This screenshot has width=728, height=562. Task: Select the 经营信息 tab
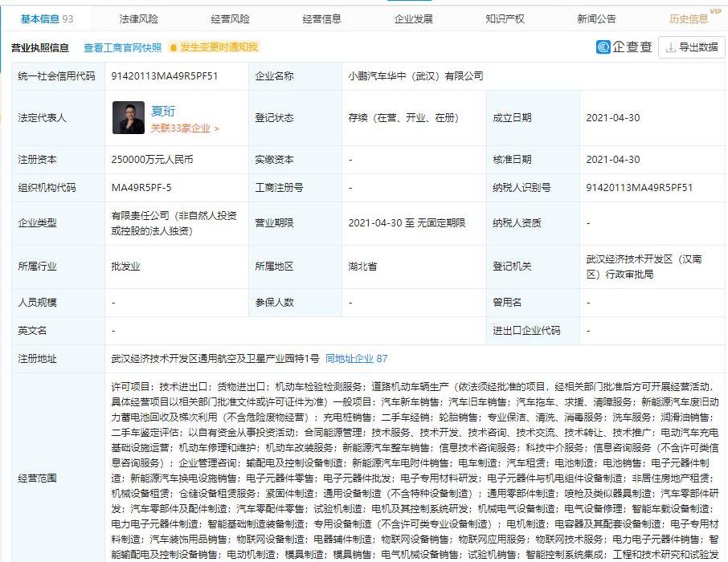(322, 18)
